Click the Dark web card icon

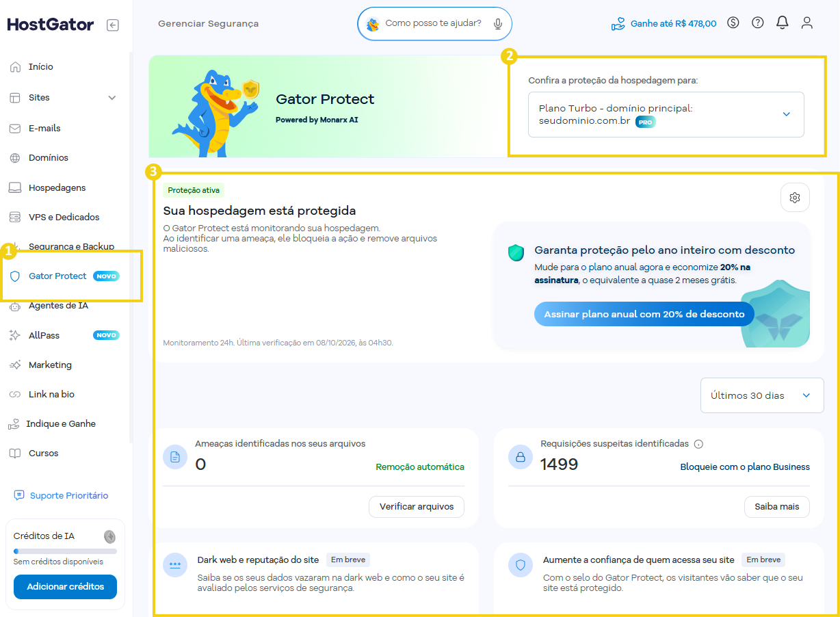(175, 565)
